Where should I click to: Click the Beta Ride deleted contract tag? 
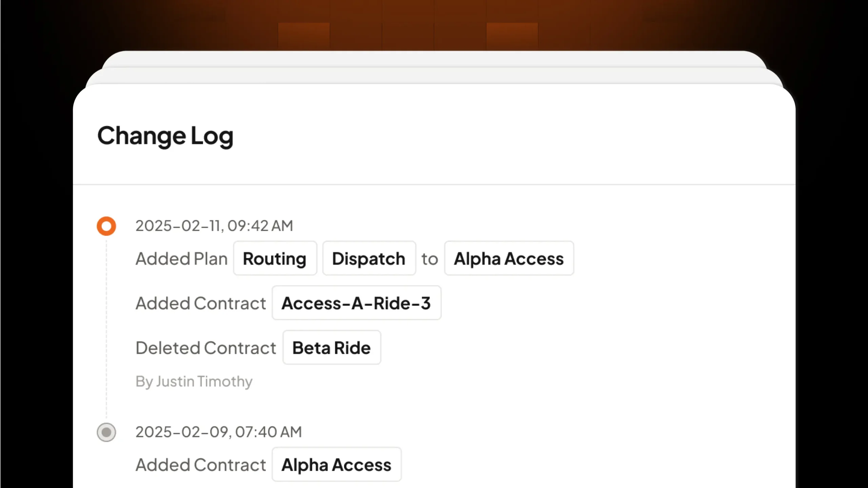coord(332,348)
